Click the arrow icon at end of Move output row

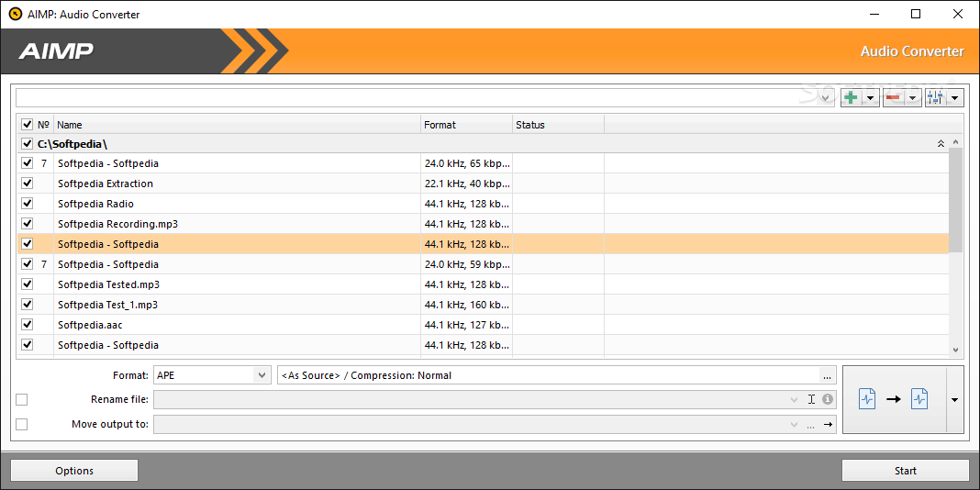828,424
